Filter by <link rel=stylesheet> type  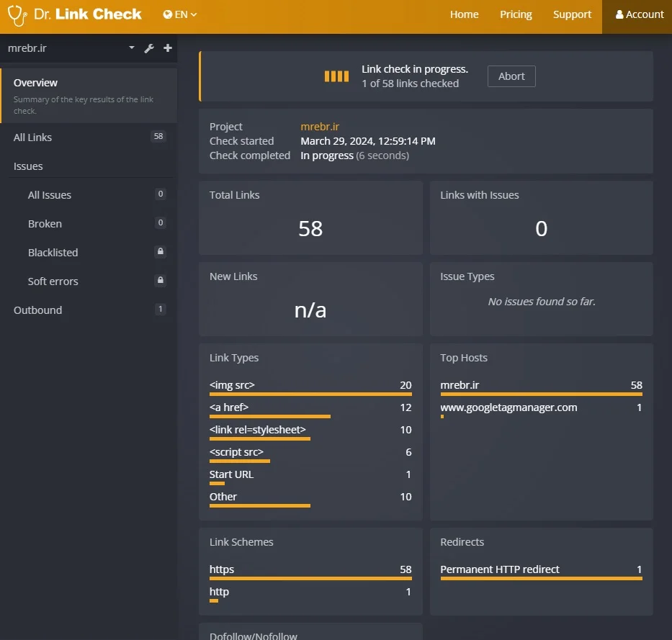click(x=310, y=431)
